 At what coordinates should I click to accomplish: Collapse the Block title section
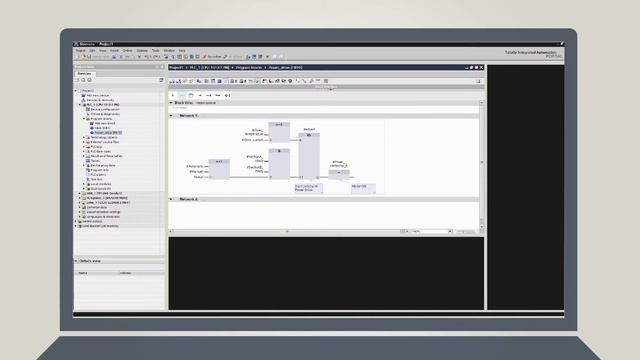[x=171, y=103]
